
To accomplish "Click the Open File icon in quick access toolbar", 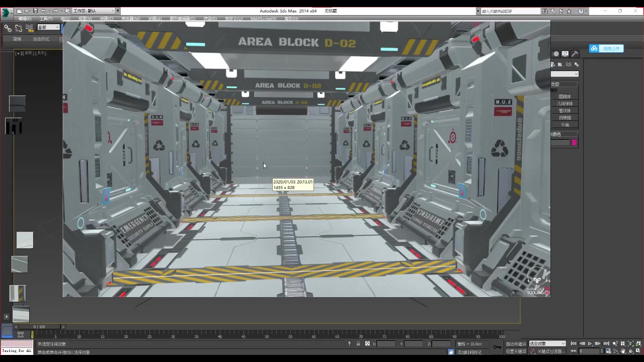I will pos(27,11).
